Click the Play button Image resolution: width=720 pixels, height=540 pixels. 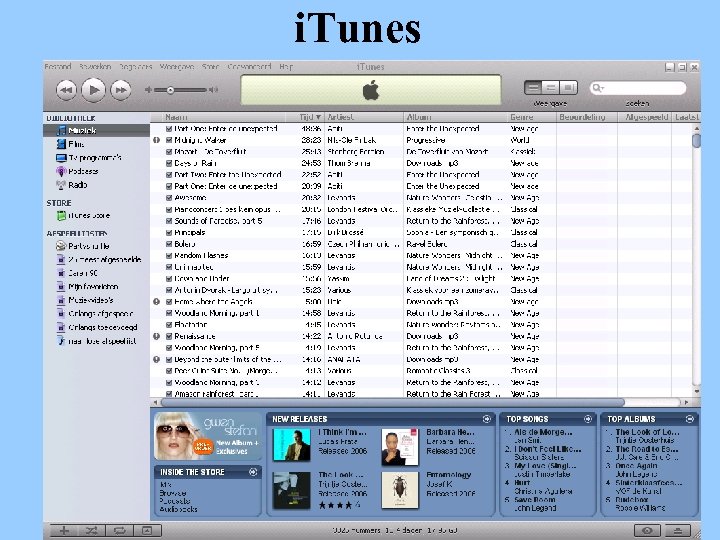click(x=93, y=90)
